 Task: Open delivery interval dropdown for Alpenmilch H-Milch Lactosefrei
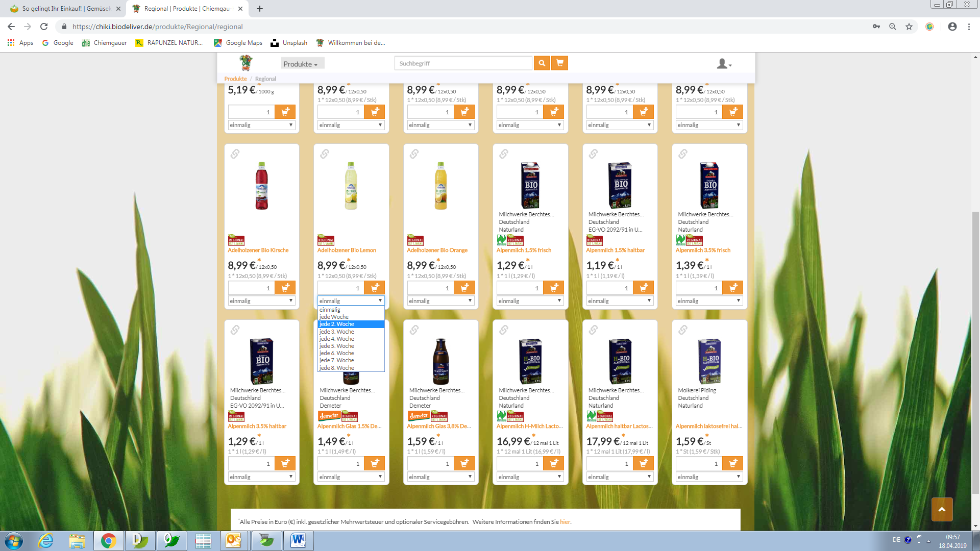(530, 477)
